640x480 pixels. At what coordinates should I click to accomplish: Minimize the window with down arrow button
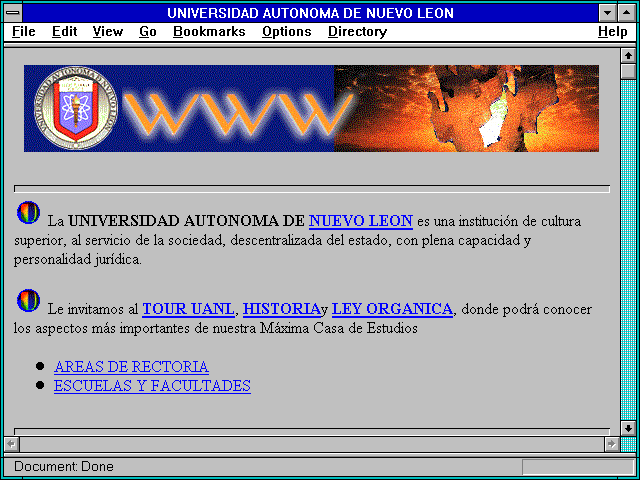[x=608, y=13]
